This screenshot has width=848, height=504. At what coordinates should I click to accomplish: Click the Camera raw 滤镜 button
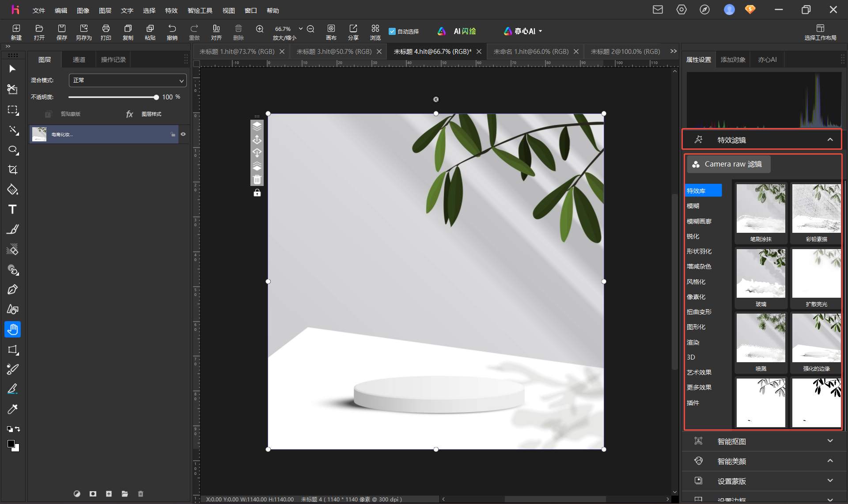728,164
